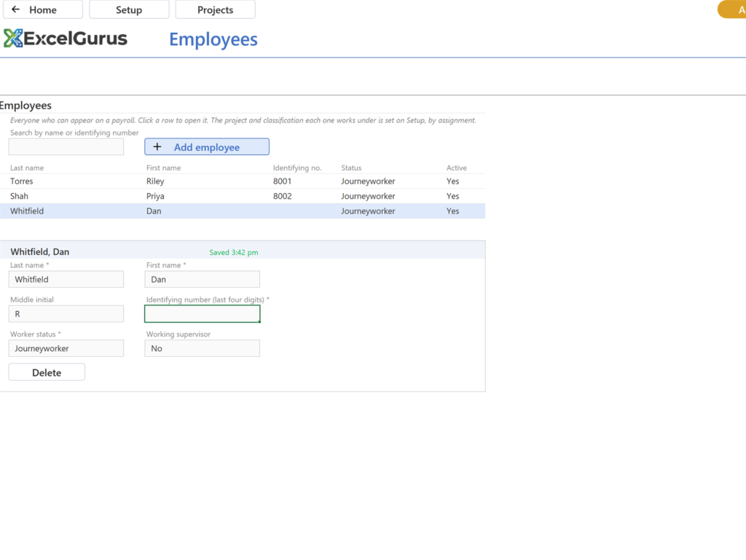This screenshot has width=746, height=560.
Task: Click the Add employee button
Action: point(207,147)
